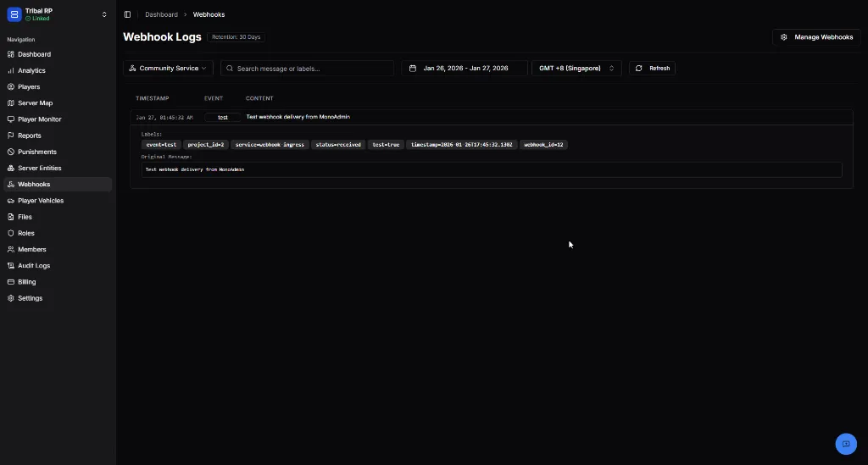The height and width of the screenshot is (465, 868).
Task: Click the EVENT column header
Action: click(x=213, y=98)
